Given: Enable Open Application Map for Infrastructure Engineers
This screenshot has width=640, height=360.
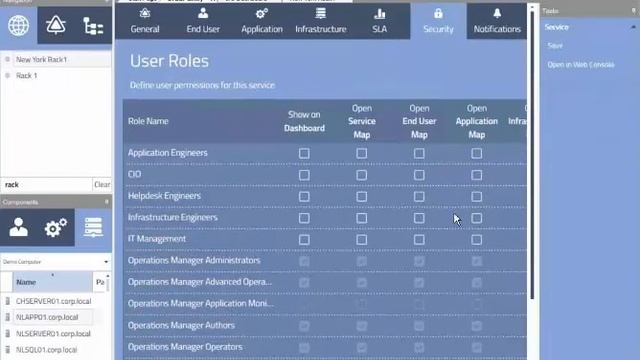Looking at the screenshot, I should [477, 218].
